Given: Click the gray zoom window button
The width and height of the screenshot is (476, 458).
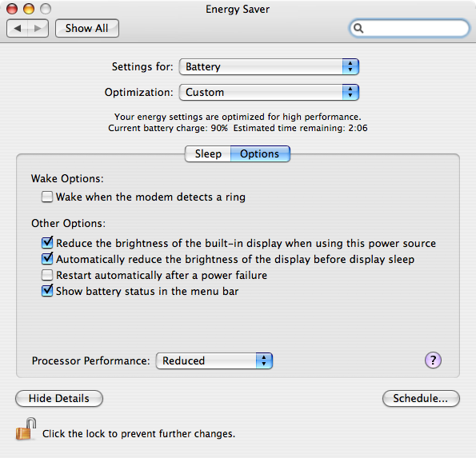Looking at the screenshot, I should (46, 9).
